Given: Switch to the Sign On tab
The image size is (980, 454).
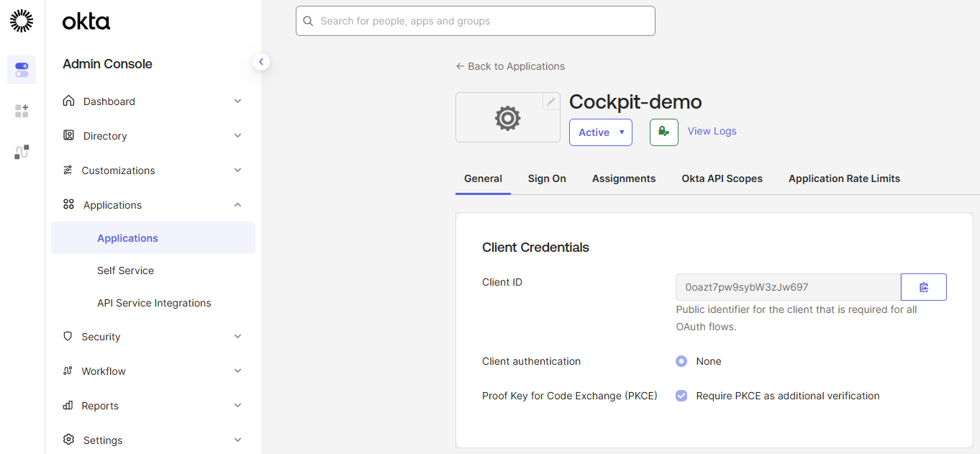Looking at the screenshot, I should pos(547,178).
